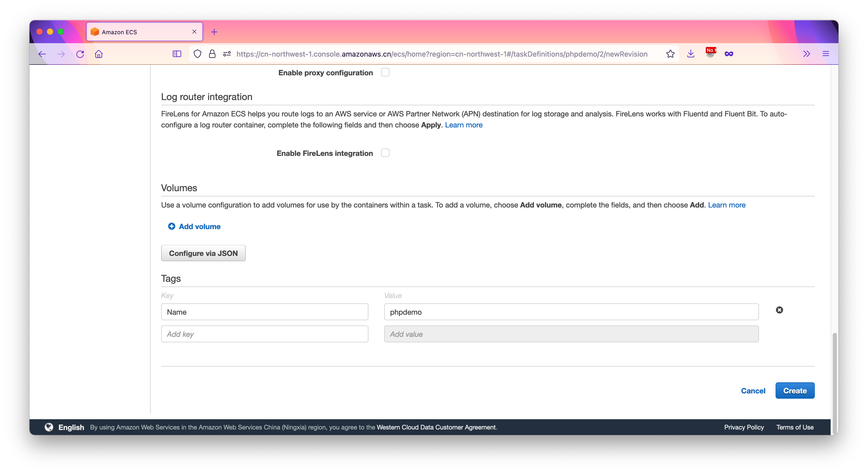Open Learn more link for Volumes

click(727, 205)
